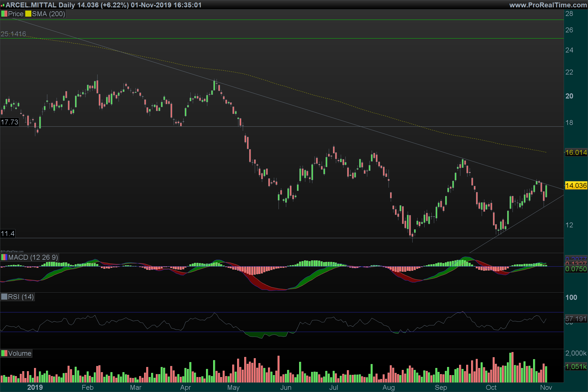
Task: Open the Price indicator label
Action: click(15, 14)
